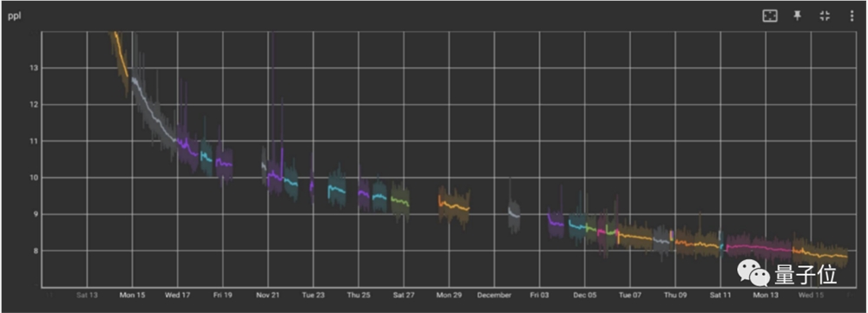Collapse the ppl chart from full size
868x313 pixels.
pos(825,16)
